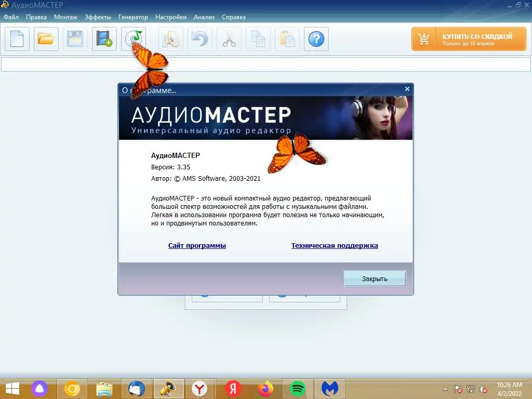Copy selection via toolbar copy icon
Viewport: 532px width, 399px height.
(258, 39)
